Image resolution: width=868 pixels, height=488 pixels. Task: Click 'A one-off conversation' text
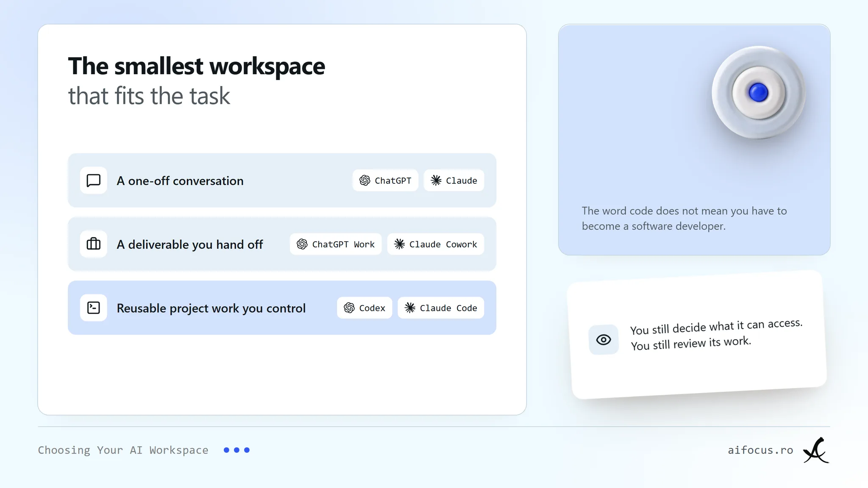(x=180, y=181)
